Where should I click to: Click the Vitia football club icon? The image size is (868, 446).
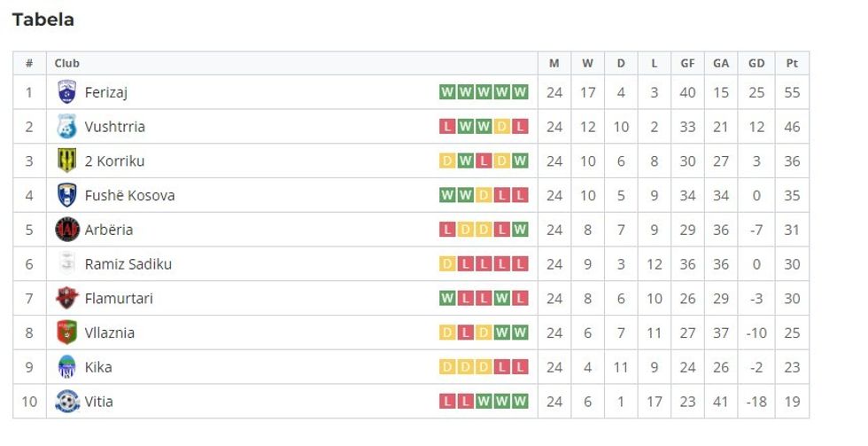(x=66, y=402)
